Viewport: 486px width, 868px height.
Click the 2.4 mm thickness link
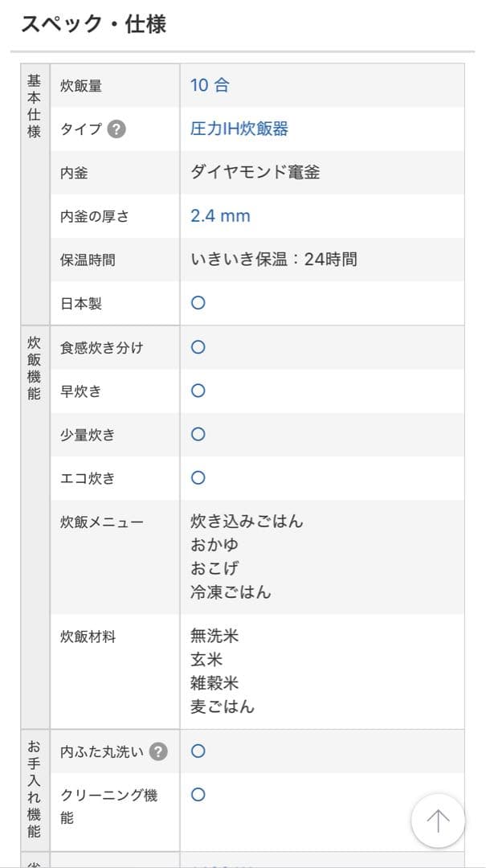coord(218,215)
